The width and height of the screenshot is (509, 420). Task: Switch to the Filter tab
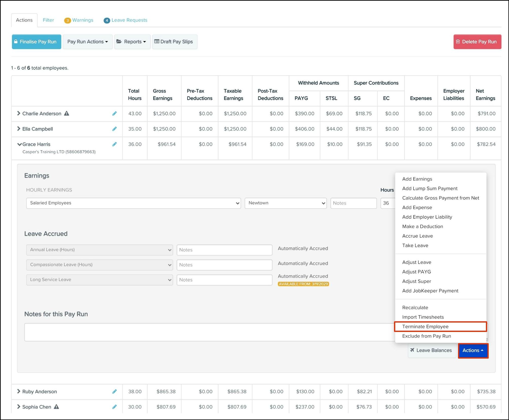tap(48, 20)
